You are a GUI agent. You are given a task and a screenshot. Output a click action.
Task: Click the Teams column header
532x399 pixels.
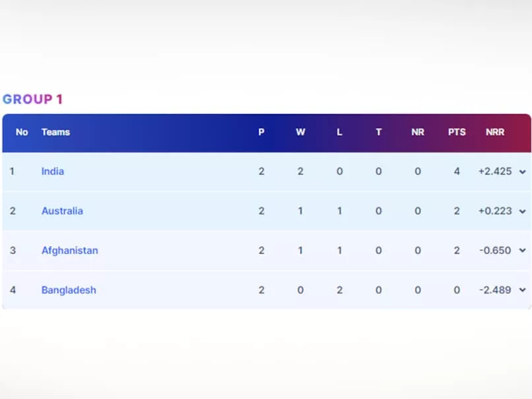pyautogui.click(x=55, y=132)
